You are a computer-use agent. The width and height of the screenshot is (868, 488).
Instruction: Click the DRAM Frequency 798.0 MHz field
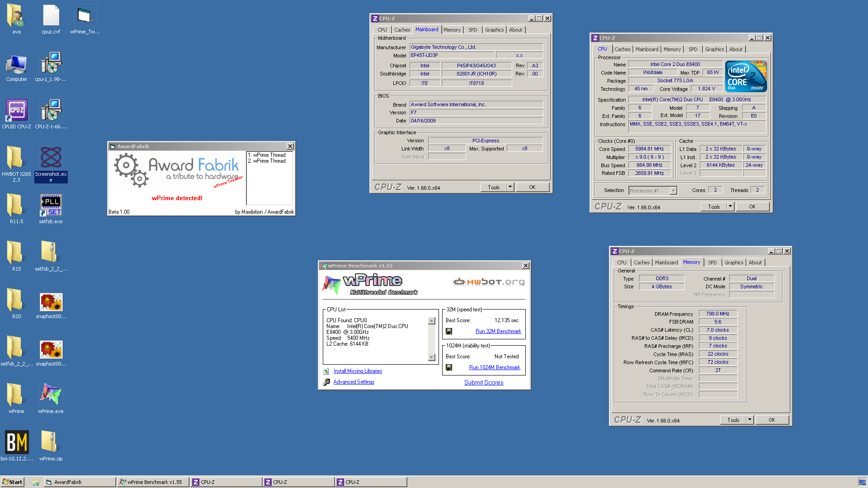pos(718,314)
